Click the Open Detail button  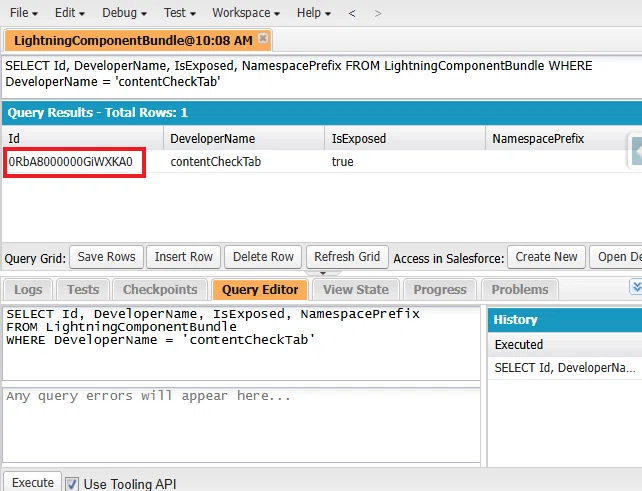(x=616, y=257)
